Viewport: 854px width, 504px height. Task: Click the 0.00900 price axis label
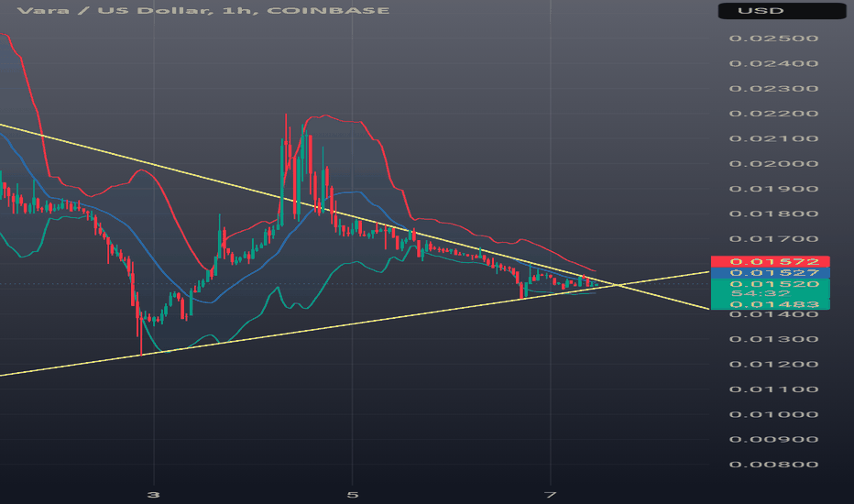[773, 439]
